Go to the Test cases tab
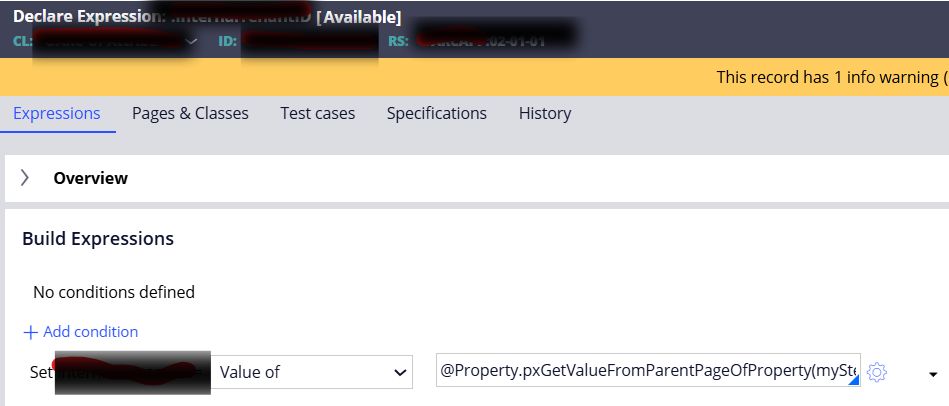This screenshot has width=949, height=406. 318,113
